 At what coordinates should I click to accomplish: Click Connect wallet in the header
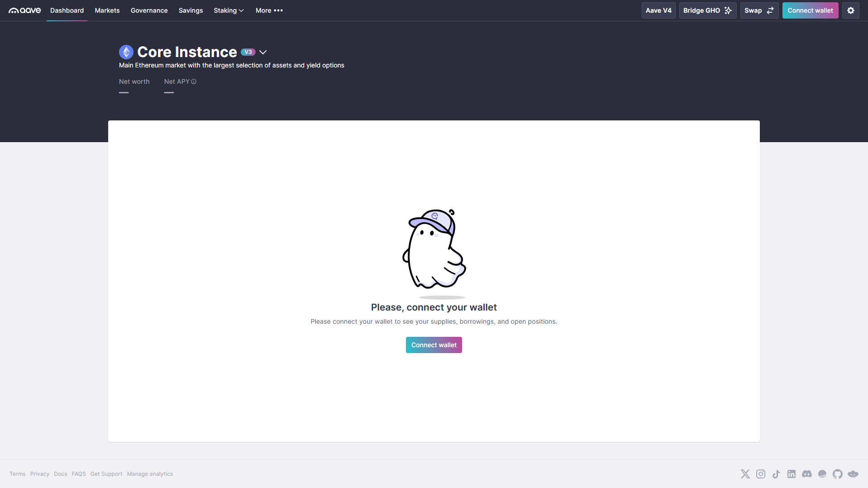click(810, 10)
